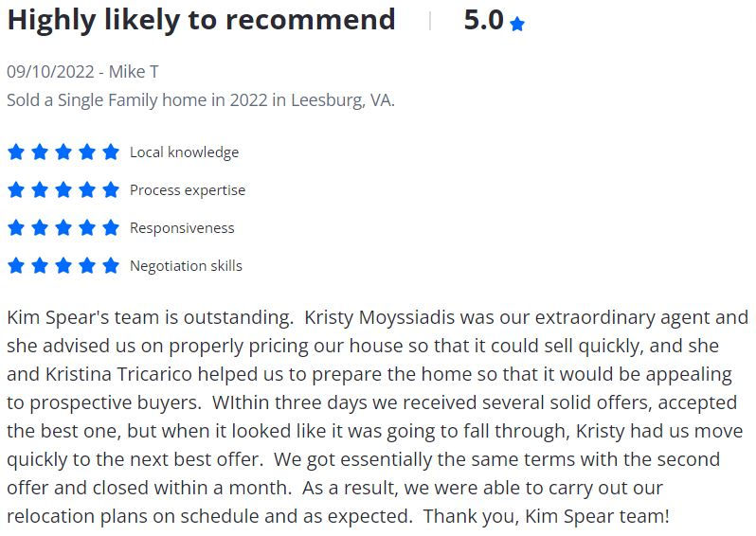Click the Local knowledge label
This screenshot has height=536, width=756.
pyautogui.click(x=184, y=152)
